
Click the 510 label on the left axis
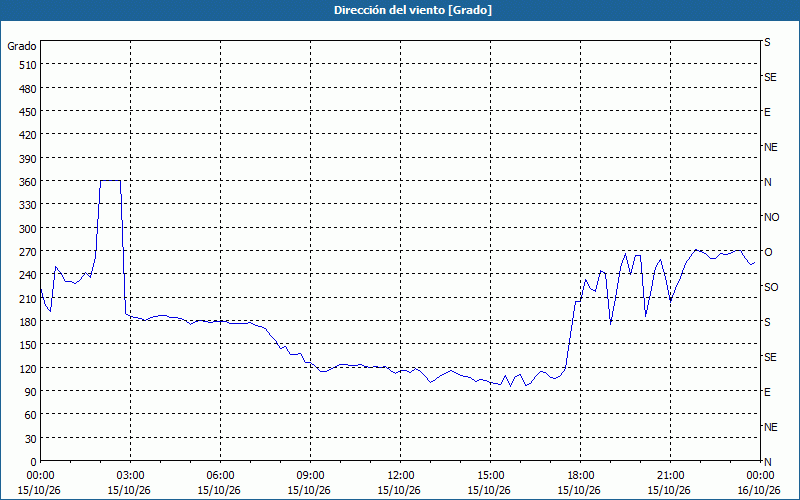pyautogui.click(x=28, y=65)
